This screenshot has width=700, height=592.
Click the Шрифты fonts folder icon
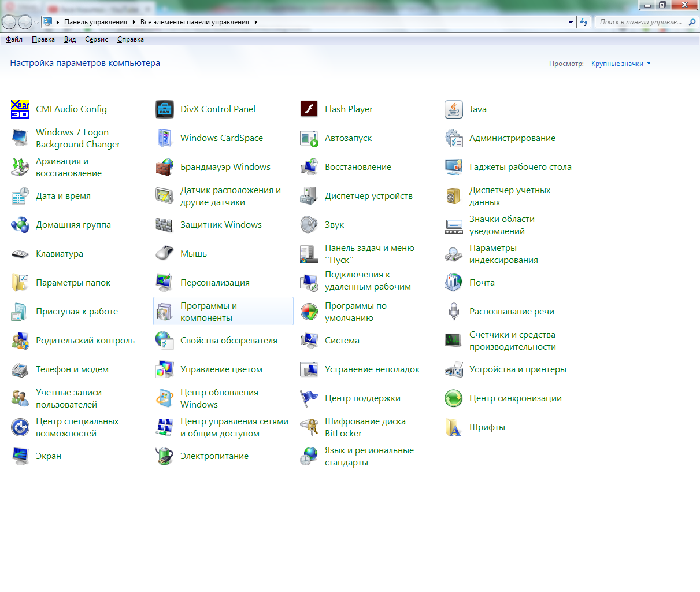click(454, 427)
